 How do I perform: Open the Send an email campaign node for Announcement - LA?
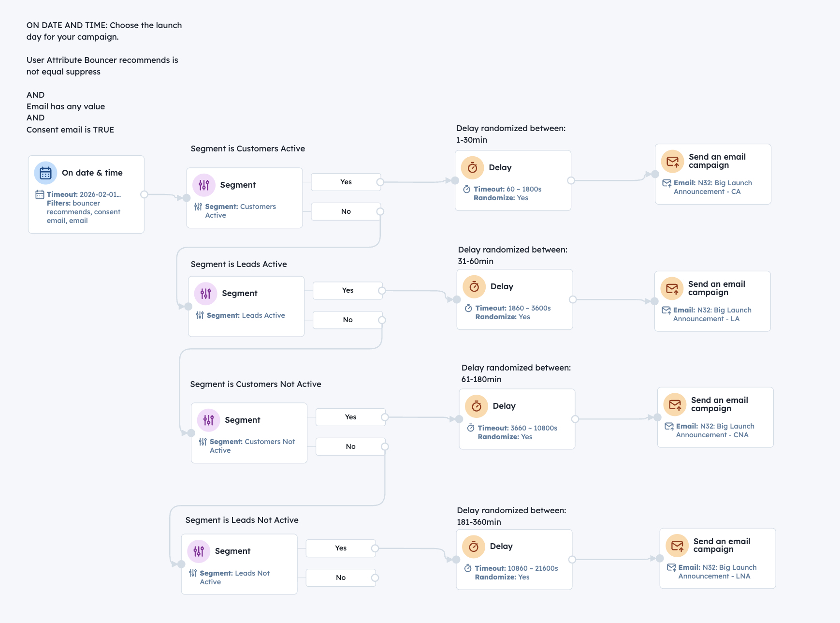pyautogui.click(x=712, y=301)
